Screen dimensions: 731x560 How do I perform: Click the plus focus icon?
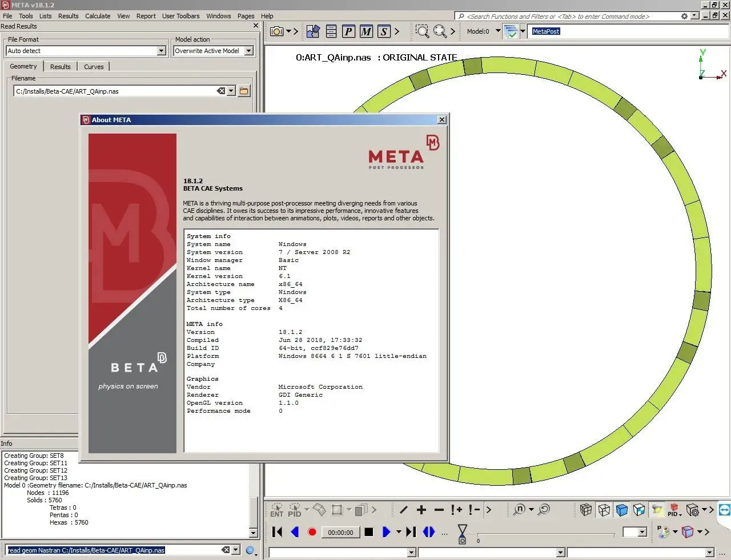pos(421,510)
